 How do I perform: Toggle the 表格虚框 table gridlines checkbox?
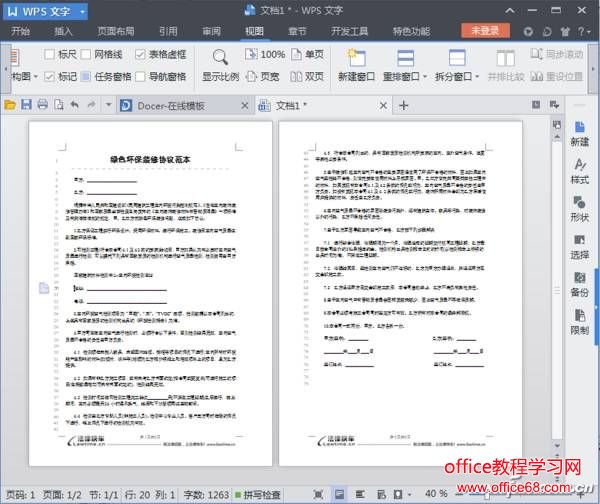click(140, 54)
